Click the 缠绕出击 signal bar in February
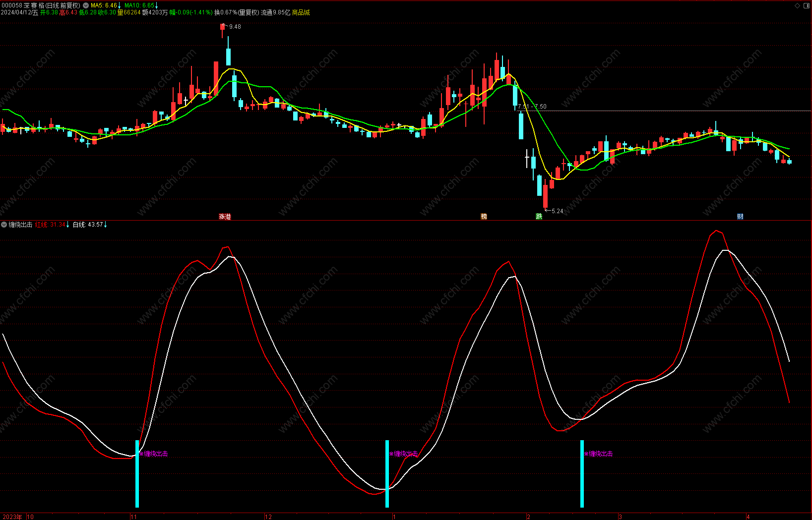The height and width of the screenshot is (520, 812). coord(582,473)
